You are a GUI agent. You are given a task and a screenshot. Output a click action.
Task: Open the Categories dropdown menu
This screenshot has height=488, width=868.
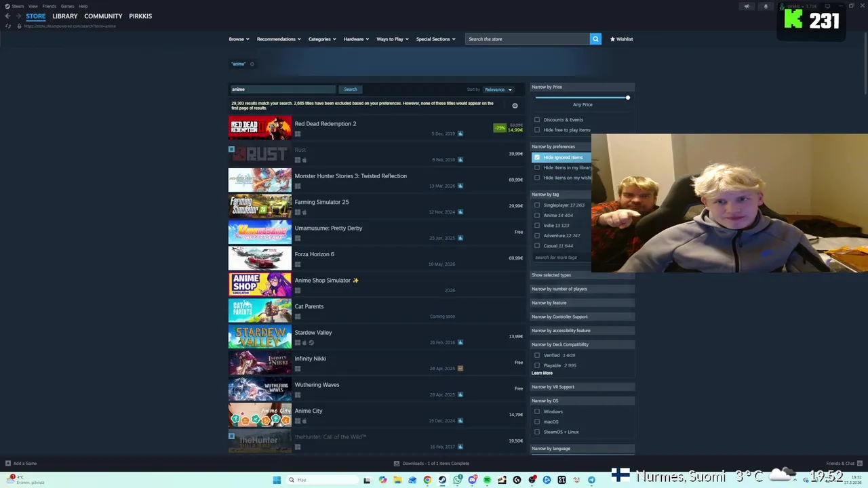322,39
